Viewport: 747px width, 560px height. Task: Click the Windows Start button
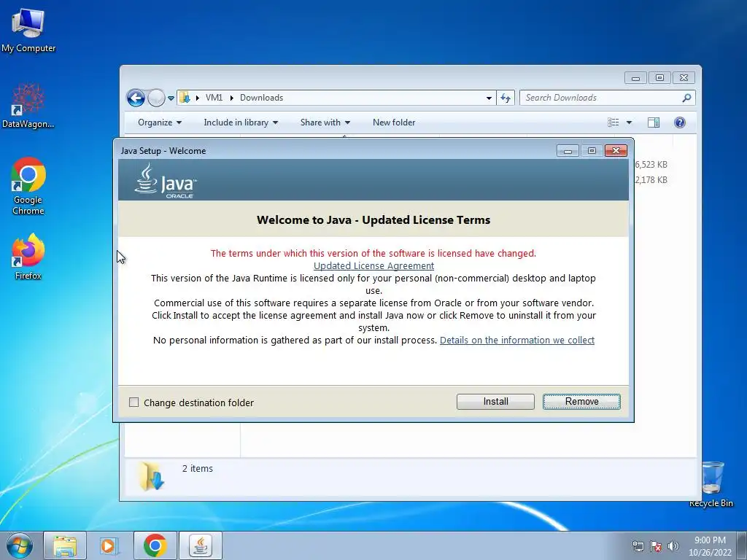[20, 545]
